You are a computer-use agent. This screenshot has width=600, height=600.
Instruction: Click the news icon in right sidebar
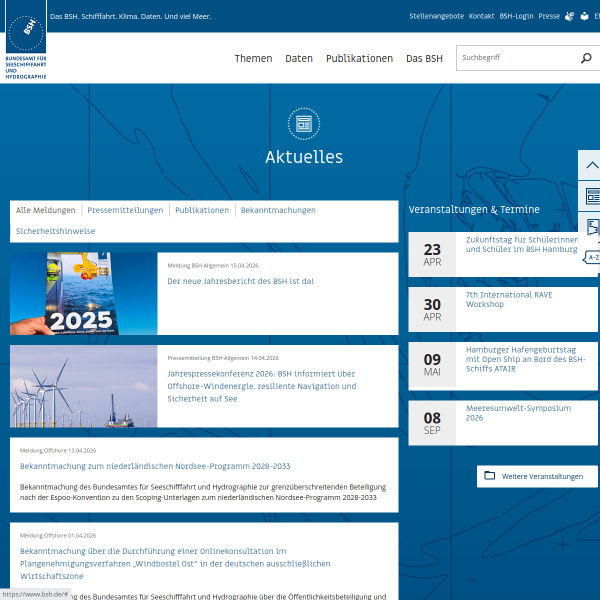(x=592, y=196)
